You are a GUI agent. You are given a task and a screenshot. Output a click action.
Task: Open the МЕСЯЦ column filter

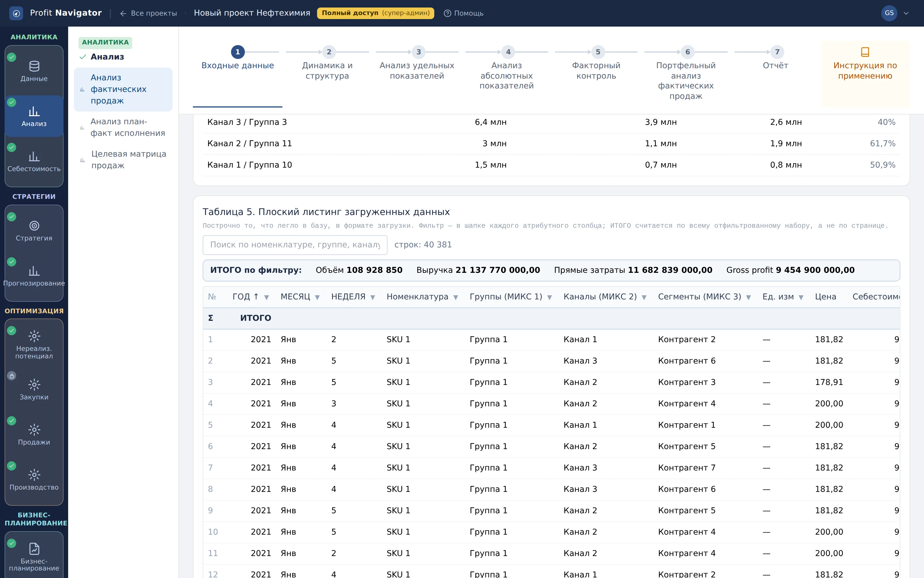tap(317, 297)
